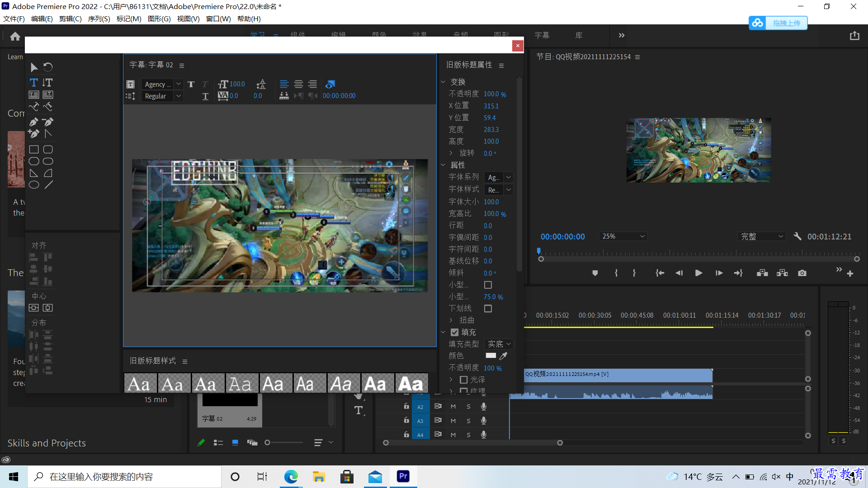Collapse the 属性 properties section

[x=443, y=165]
